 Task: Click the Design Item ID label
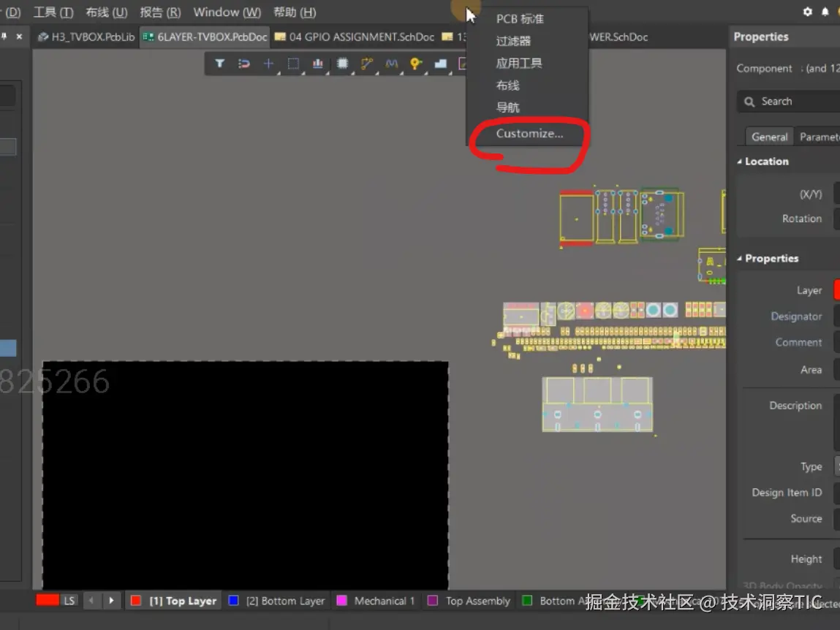pyautogui.click(x=787, y=493)
